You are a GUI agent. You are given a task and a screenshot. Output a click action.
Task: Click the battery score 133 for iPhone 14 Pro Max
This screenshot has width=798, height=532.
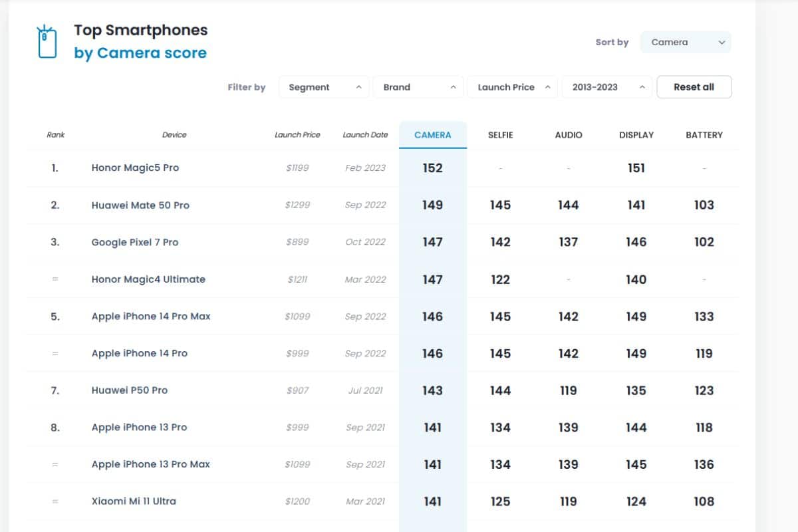[704, 317]
